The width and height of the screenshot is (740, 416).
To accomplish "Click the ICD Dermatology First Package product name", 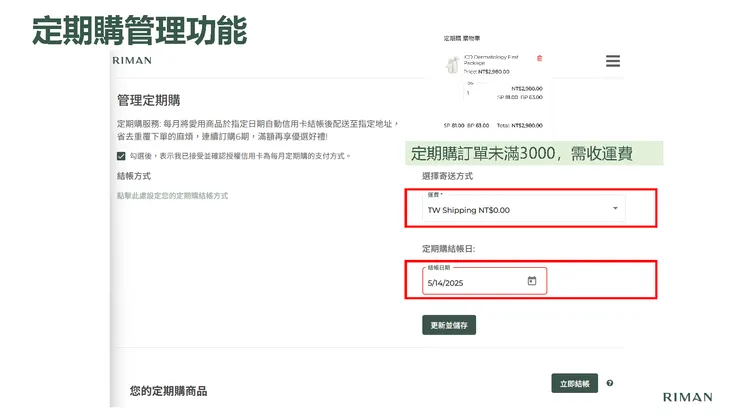I will [491, 59].
